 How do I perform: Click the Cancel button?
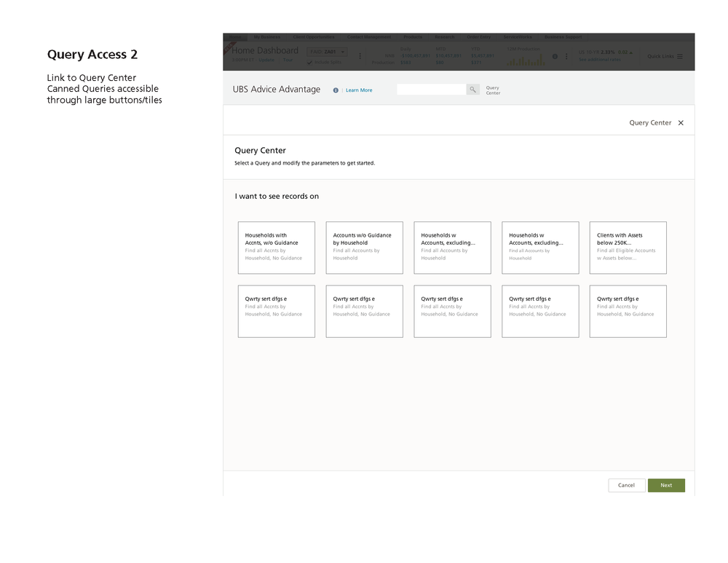pyautogui.click(x=626, y=485)
